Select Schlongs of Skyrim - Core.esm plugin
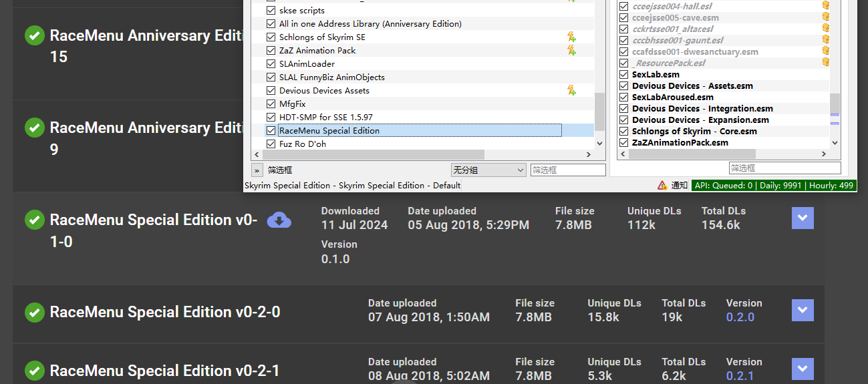Screen dimensions: 868x384 point(694,132)
